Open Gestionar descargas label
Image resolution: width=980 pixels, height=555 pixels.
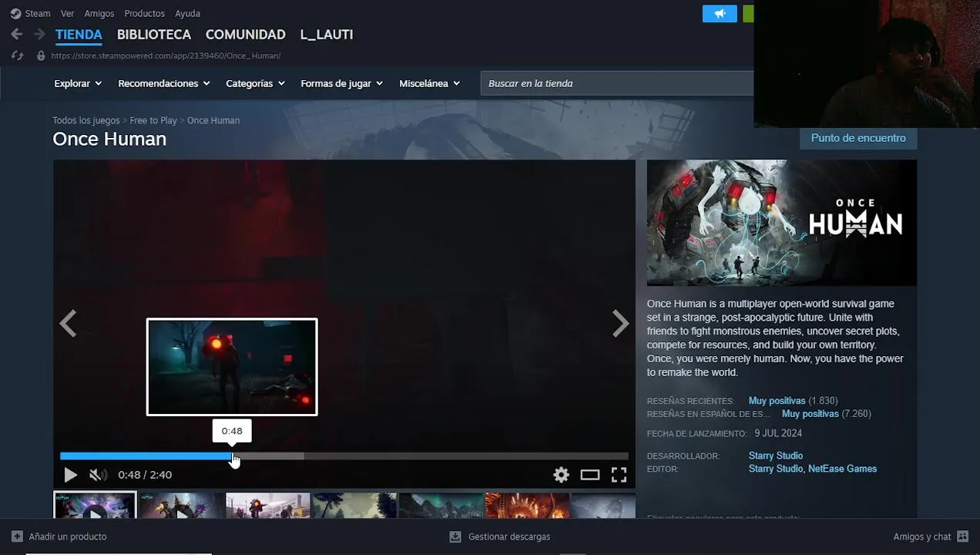point(509,536)
